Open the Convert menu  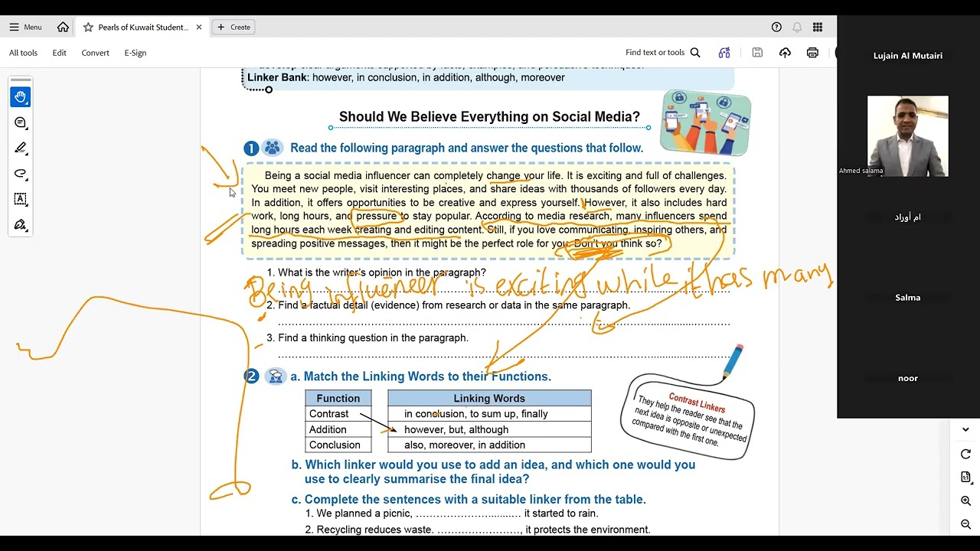click(x=95, y=53)
